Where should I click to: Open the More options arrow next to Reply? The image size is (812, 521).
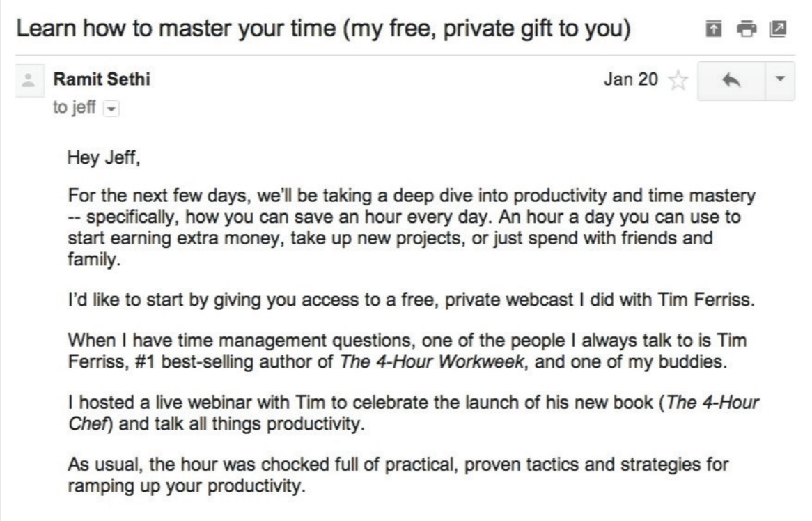780,80
